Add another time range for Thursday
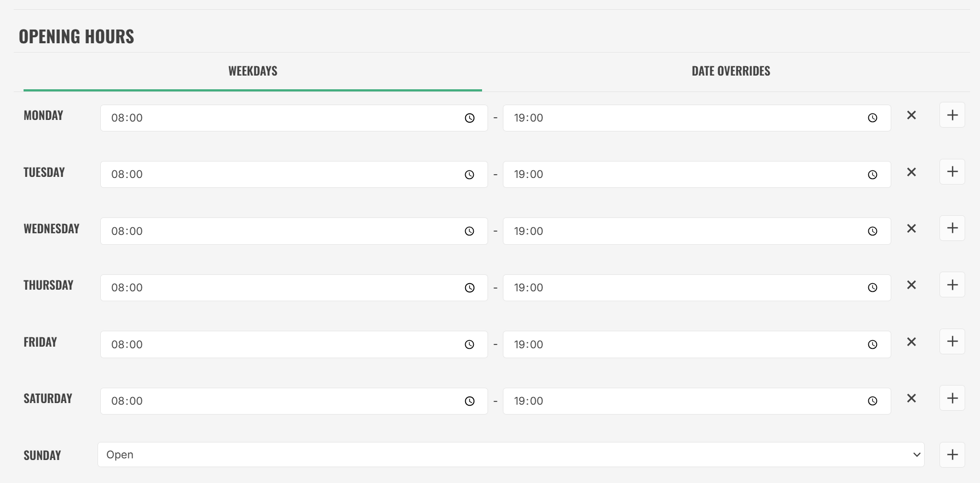Screen dimensions: 980x483 click(x=952, y=285)
